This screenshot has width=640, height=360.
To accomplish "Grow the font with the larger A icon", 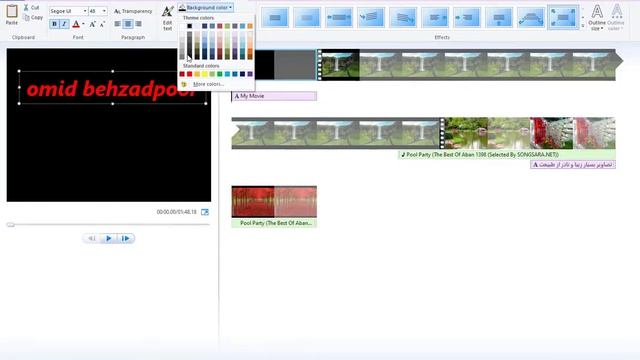I will coord(93,24).
